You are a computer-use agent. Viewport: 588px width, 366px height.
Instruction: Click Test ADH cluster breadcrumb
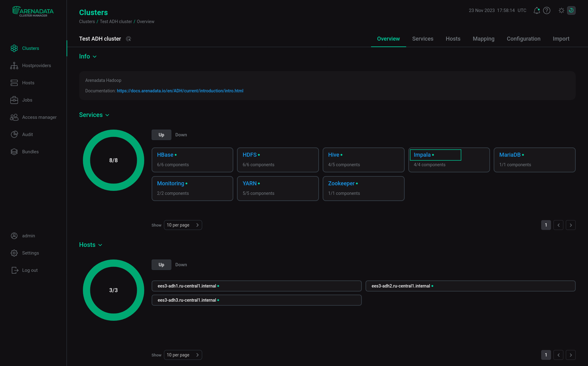pyautogui.click(x=116, y=22)
